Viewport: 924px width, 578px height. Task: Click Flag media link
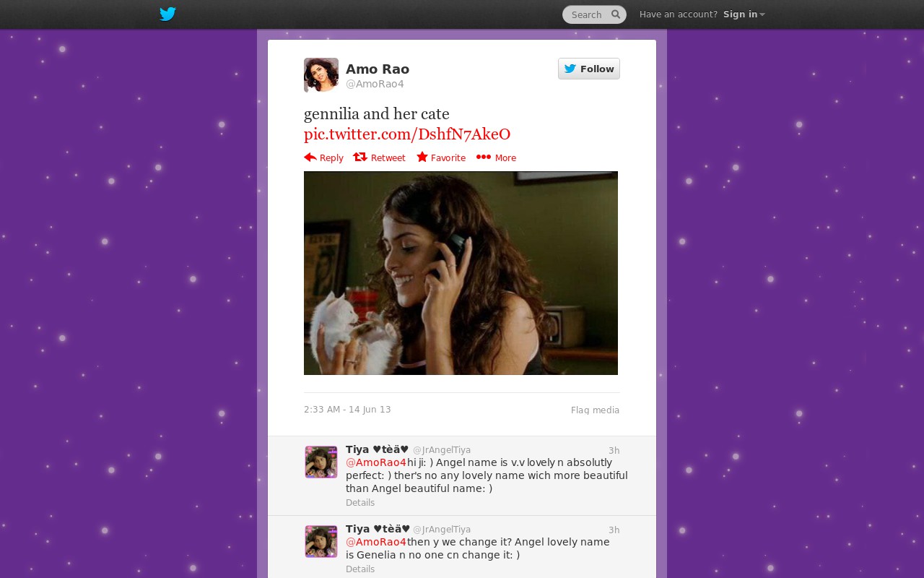tap(595, 410)
